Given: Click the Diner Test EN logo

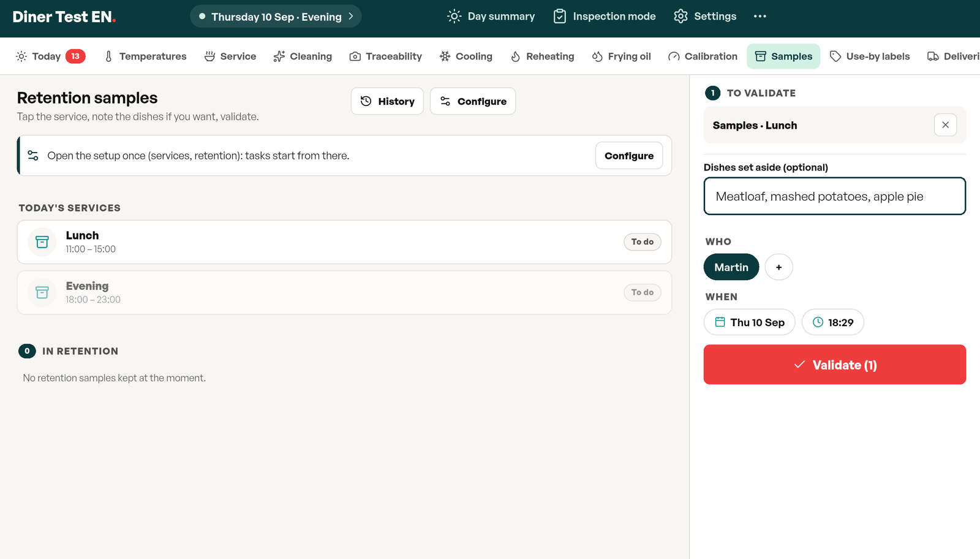Looking at the screenshot, I should (64, 17).
